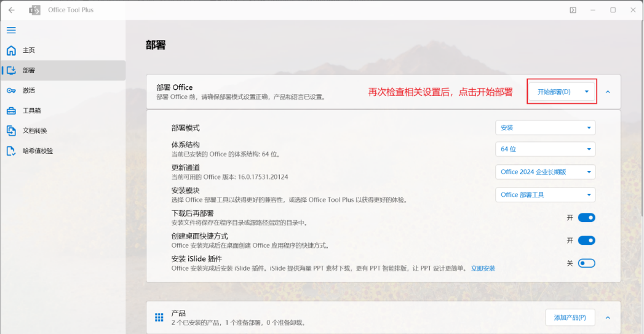Open the 文档转换 navigation item

coord(63,130)
